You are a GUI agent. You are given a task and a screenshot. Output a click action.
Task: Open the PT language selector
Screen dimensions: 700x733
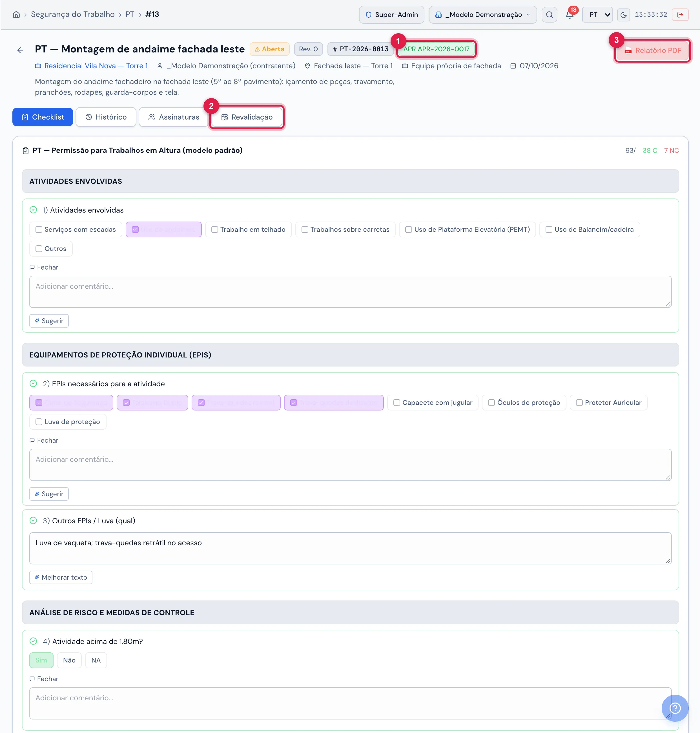coord(597,15)
